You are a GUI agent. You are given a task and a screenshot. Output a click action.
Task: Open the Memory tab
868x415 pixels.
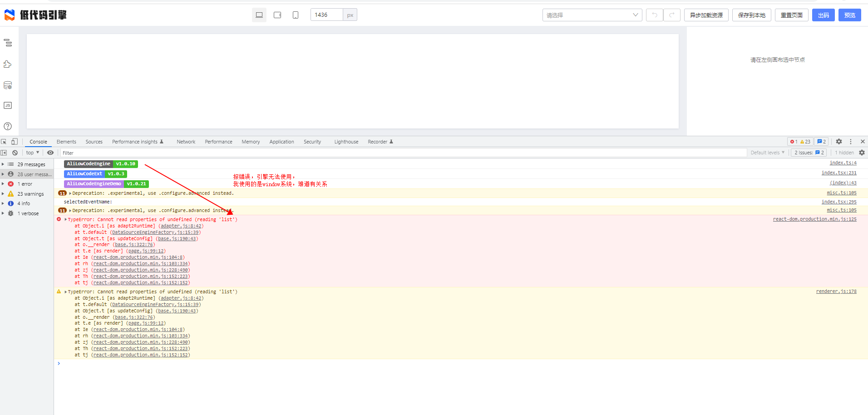click(251, 142)
